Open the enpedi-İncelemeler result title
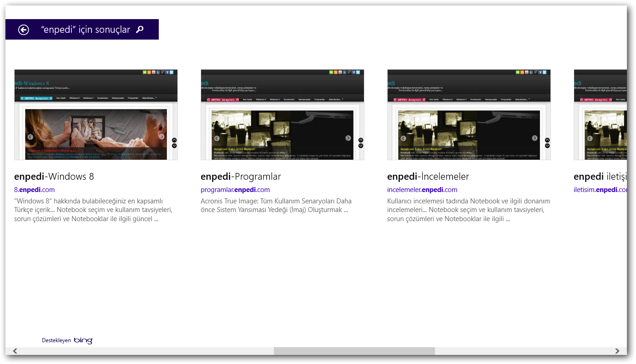Screen dimensions: 636x364 tap(428, 177)
